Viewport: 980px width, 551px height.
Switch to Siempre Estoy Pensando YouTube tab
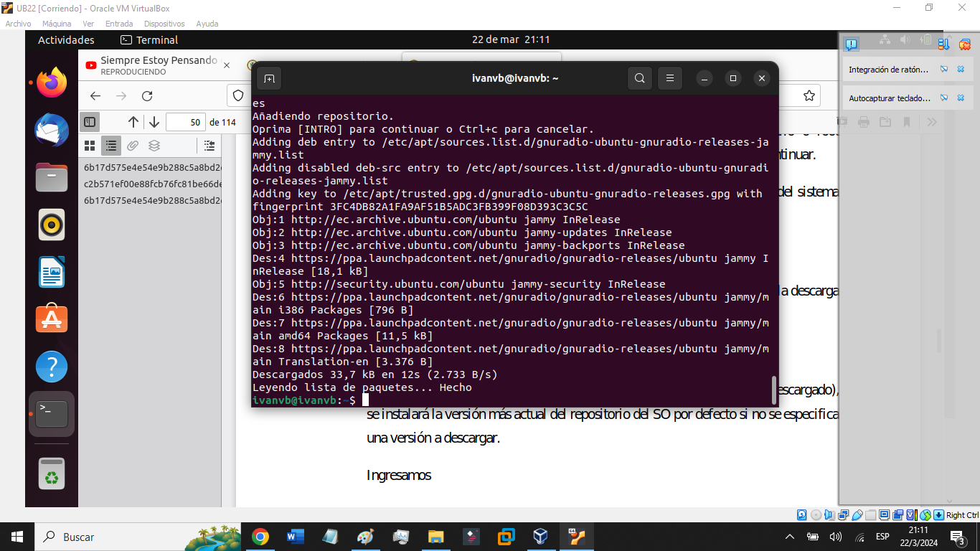(152, 65)
